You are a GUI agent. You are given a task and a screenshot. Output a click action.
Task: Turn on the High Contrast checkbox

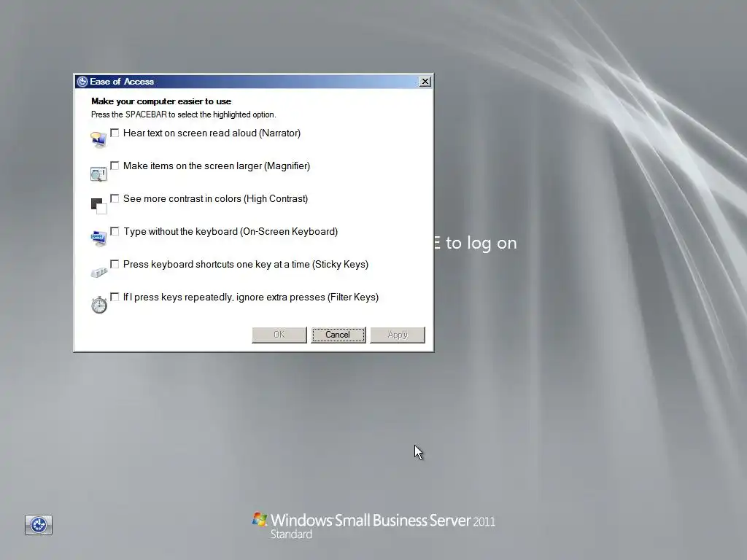click(115, 198)
